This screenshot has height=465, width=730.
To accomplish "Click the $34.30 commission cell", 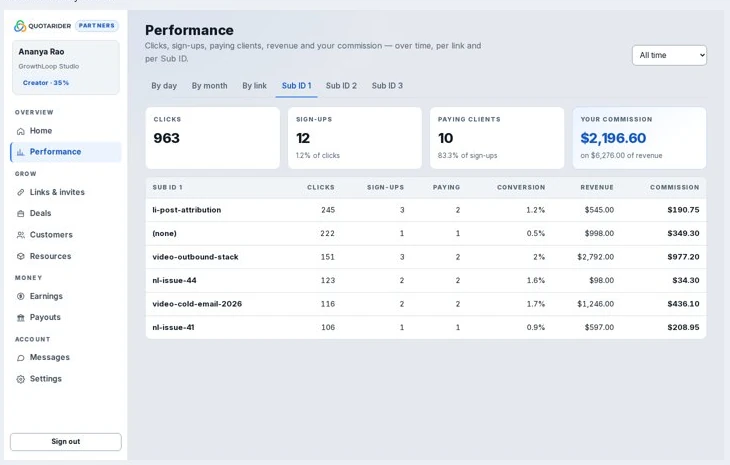I will 685,281.
